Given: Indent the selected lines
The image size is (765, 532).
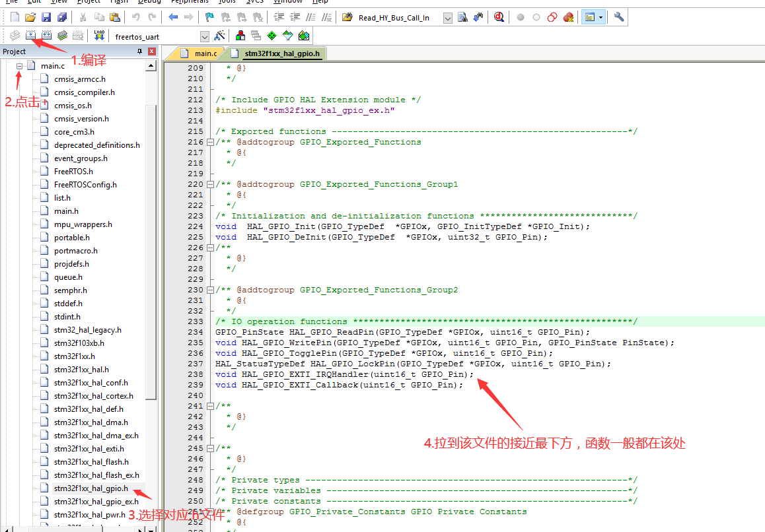Looking at the screenshot, I should [279, 18].
